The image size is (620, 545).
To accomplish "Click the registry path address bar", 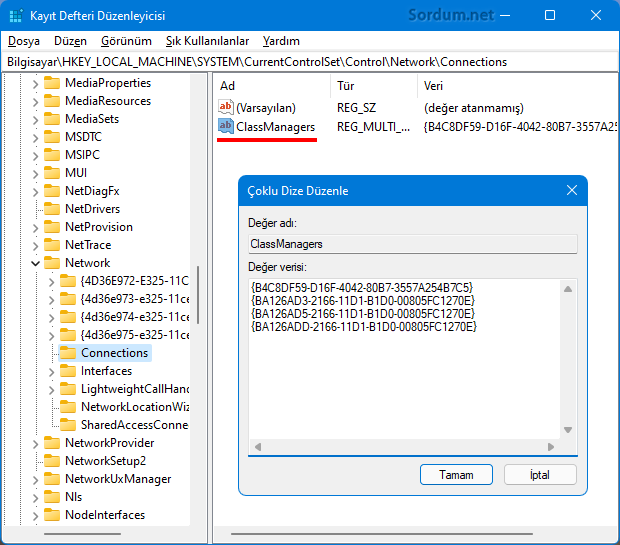I will 310,62.
